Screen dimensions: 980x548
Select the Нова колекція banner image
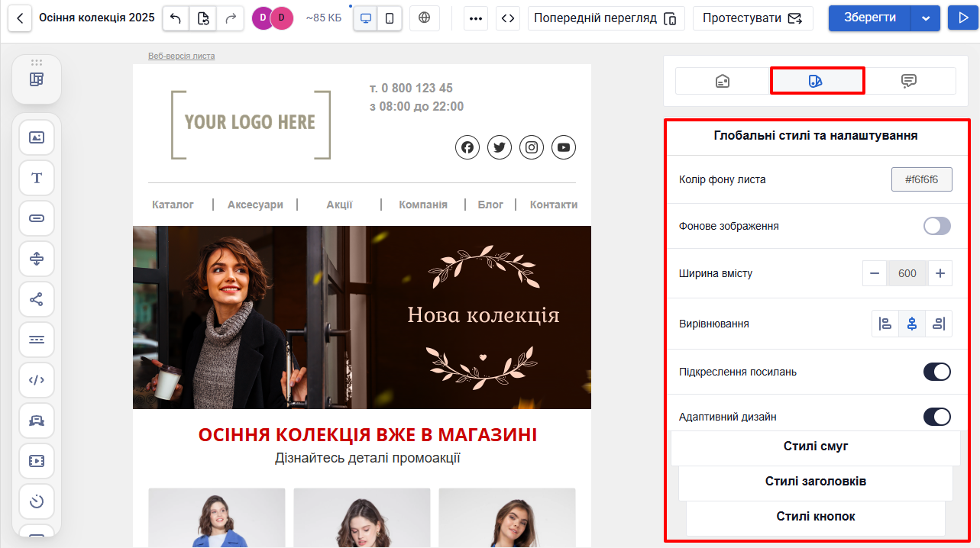click(x=362, y=318)
